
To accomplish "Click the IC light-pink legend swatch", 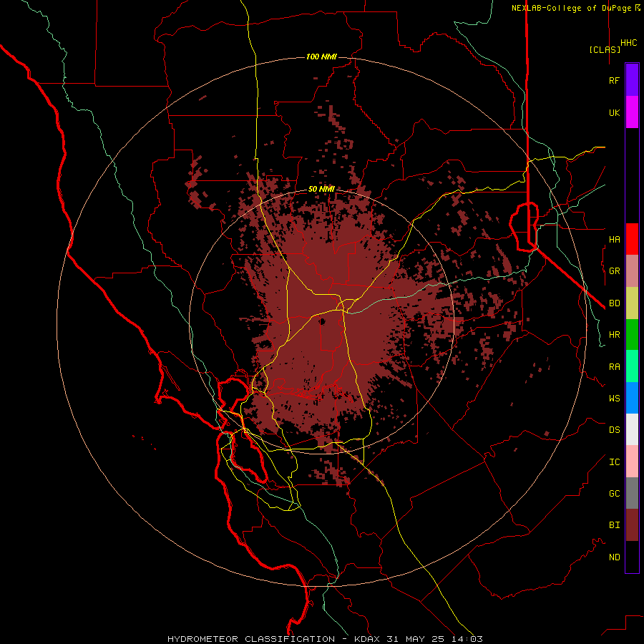I will click(x=632, y=462).
